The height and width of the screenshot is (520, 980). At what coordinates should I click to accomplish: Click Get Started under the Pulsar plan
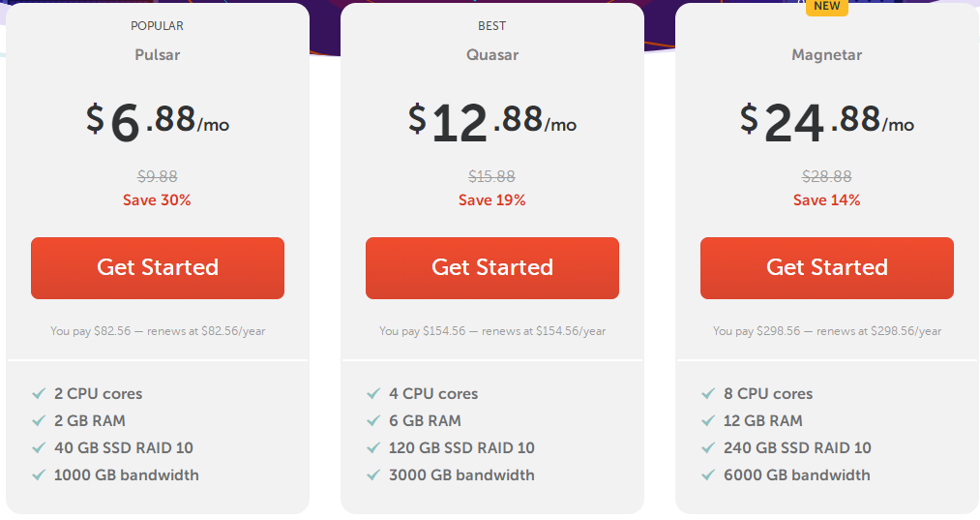click(x=158, y=268)
